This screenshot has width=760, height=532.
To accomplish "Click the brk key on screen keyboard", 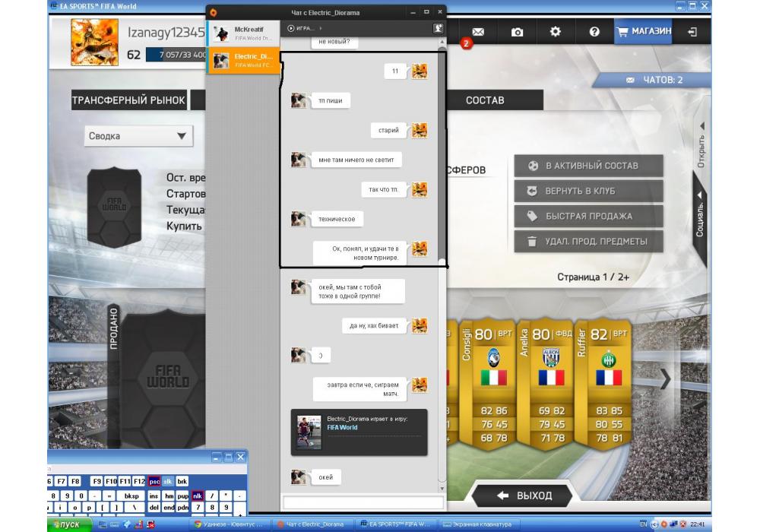I will point(182,482).
